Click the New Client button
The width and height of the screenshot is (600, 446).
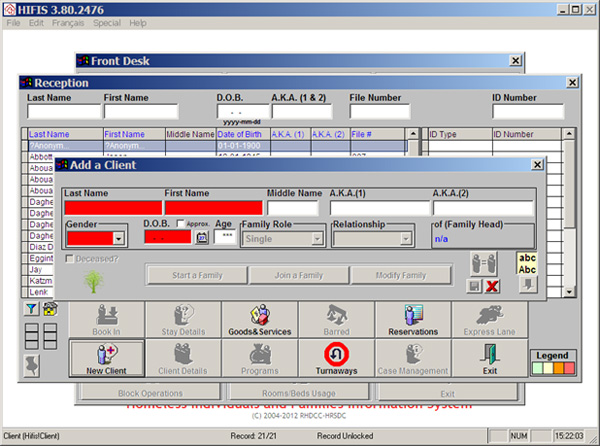(x=107, y=357)
